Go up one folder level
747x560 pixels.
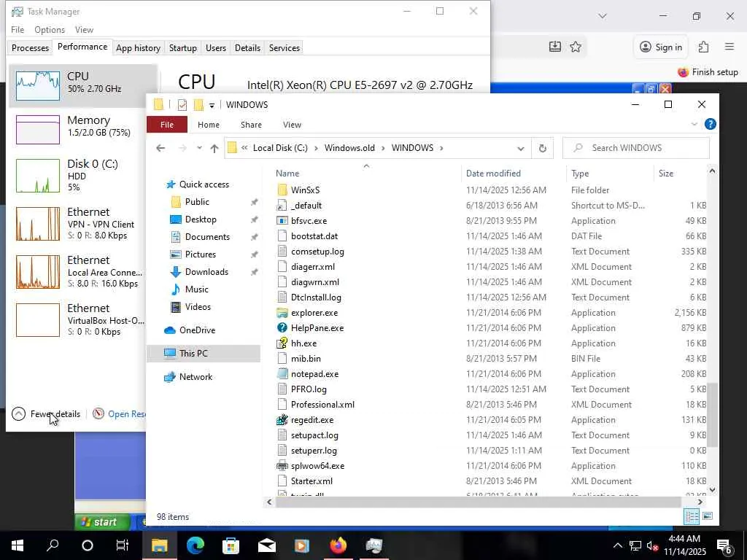pos(214,148)
